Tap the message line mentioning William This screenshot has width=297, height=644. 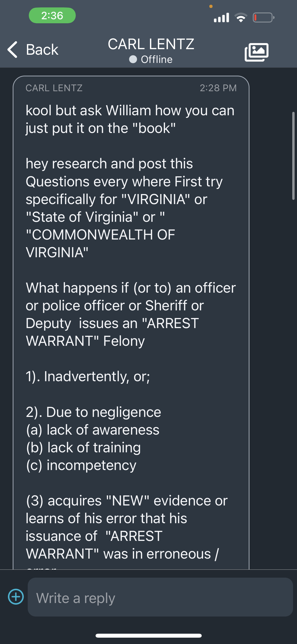pyautogui.click(x=130, y=111)
